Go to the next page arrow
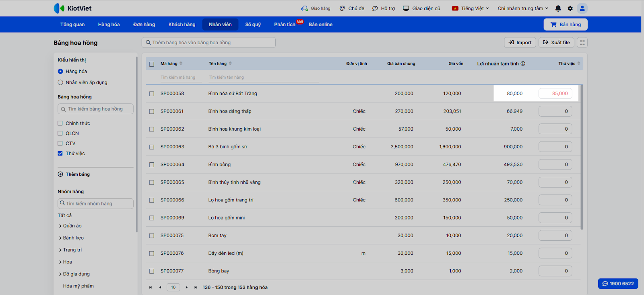Screen dimensions: 644x295 tap(186, 287)
